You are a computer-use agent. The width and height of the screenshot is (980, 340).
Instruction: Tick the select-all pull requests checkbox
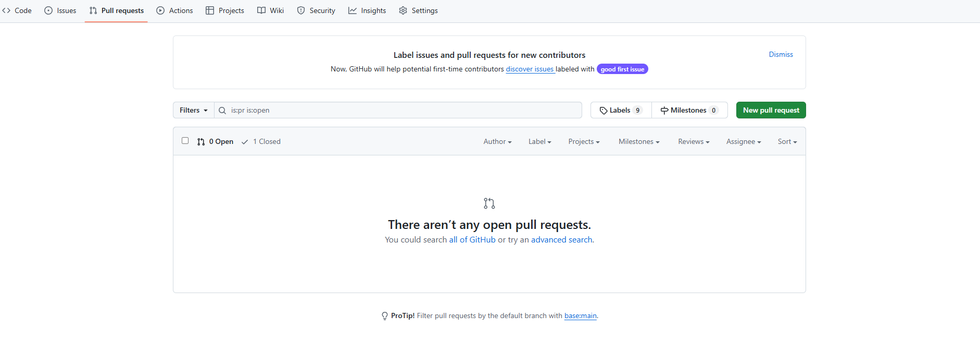[x=185, y=141]
